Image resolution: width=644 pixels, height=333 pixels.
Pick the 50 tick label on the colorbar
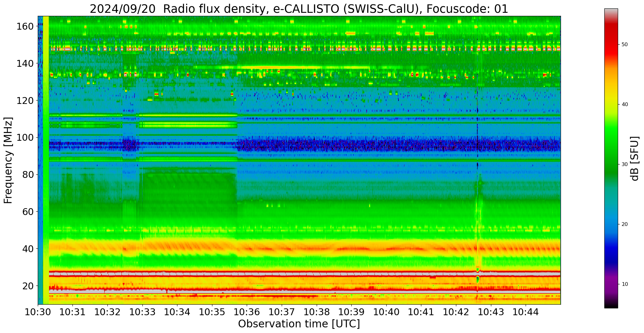625,45
